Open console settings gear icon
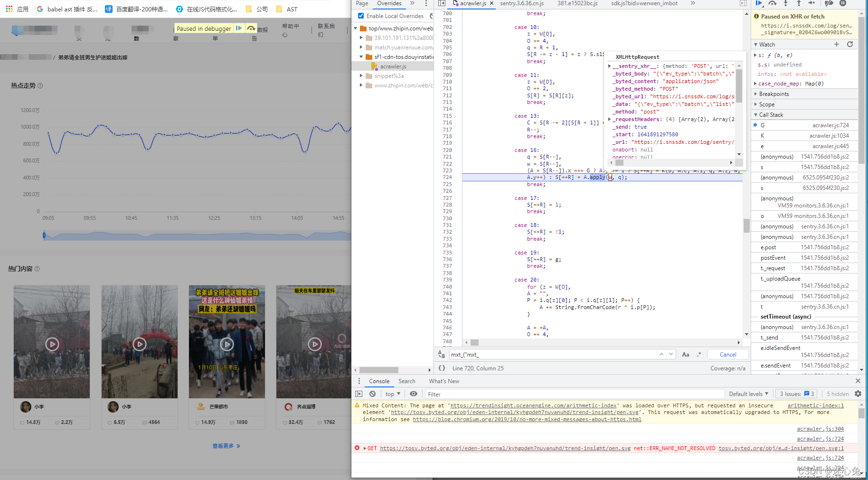This screenshot has height=480, width=868. click(858, 394)
